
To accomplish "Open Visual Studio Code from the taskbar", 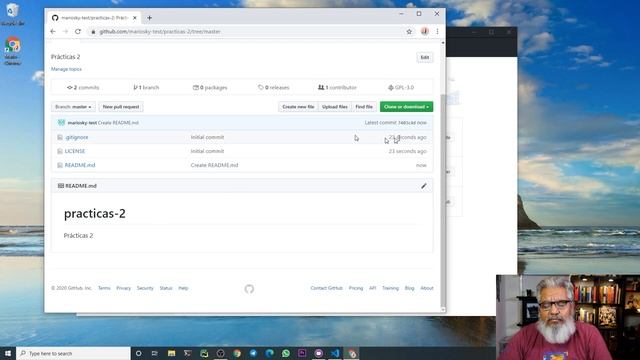I will [335, 353].
